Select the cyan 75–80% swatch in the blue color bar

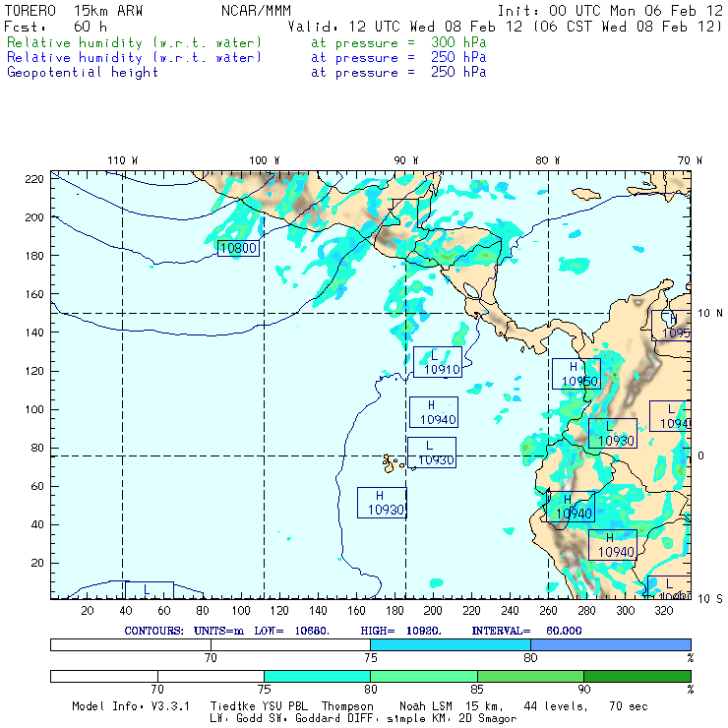tap(451, 644)
